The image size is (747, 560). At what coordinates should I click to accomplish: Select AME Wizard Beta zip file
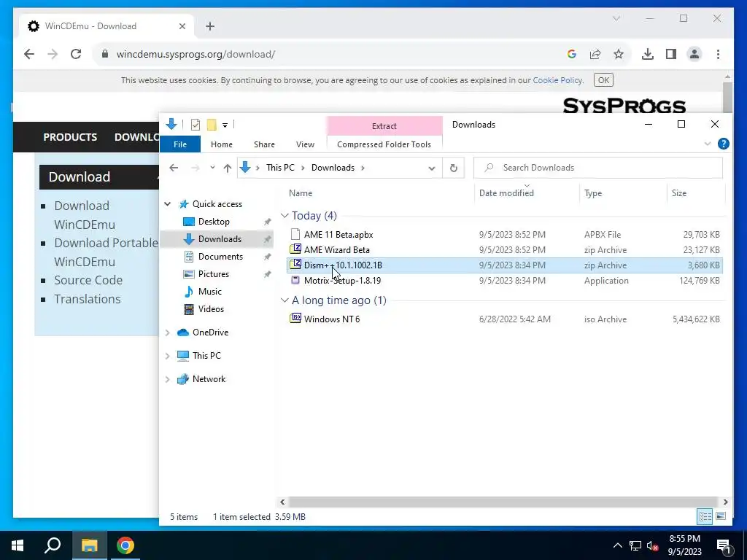337,250
